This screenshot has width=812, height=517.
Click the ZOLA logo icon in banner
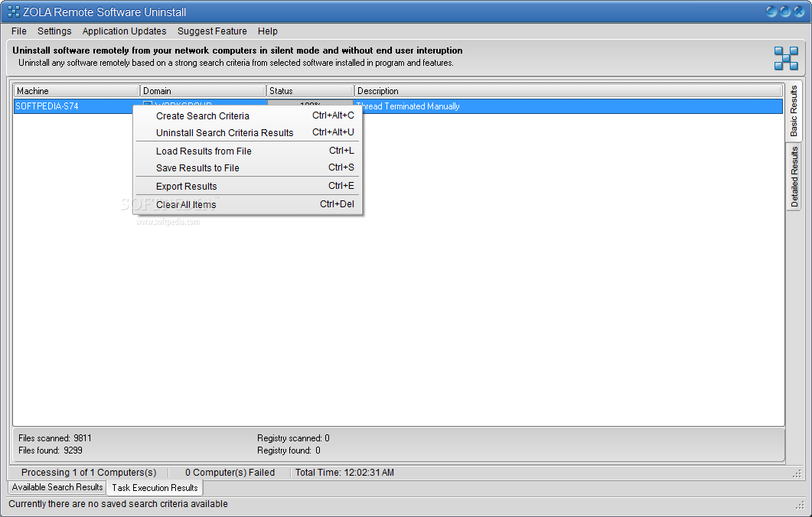point(785,58)
